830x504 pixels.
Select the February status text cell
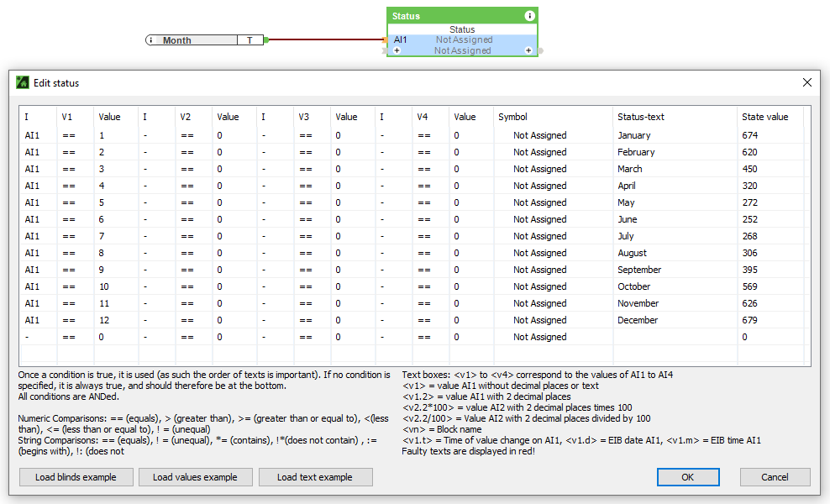(675, 152)
